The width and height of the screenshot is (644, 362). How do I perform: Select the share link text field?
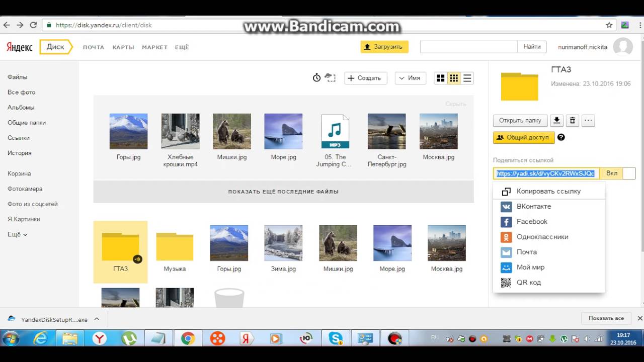coord(546,173)
